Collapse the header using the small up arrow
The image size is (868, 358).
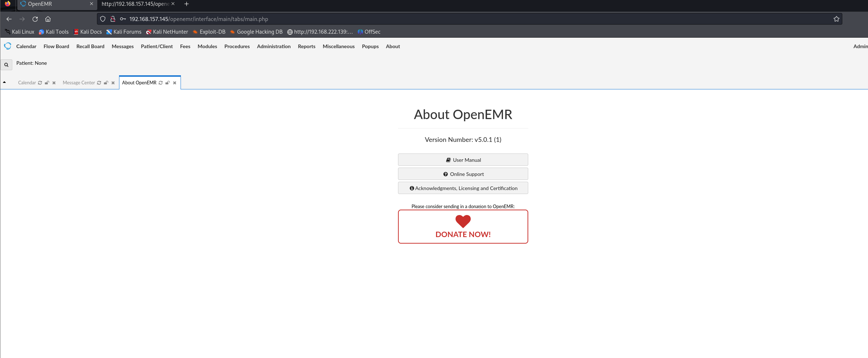pyautogui.click(x=4, y=83)
